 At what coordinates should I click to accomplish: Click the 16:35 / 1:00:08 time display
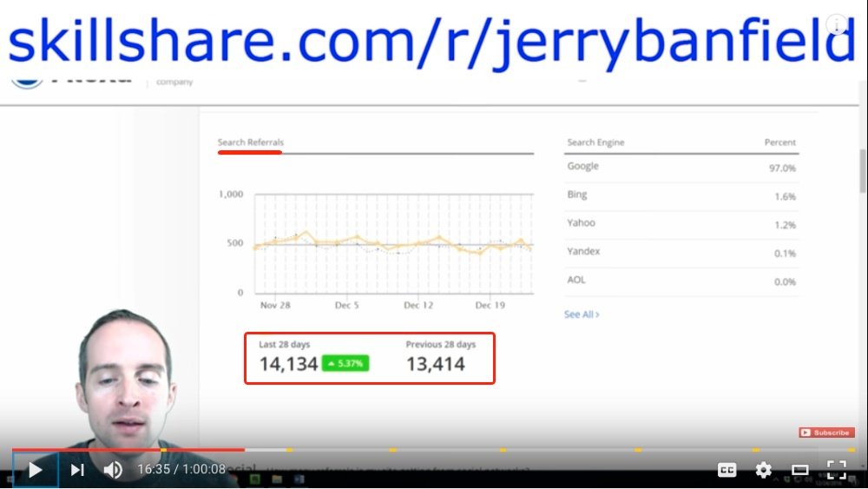click(181, 469)
